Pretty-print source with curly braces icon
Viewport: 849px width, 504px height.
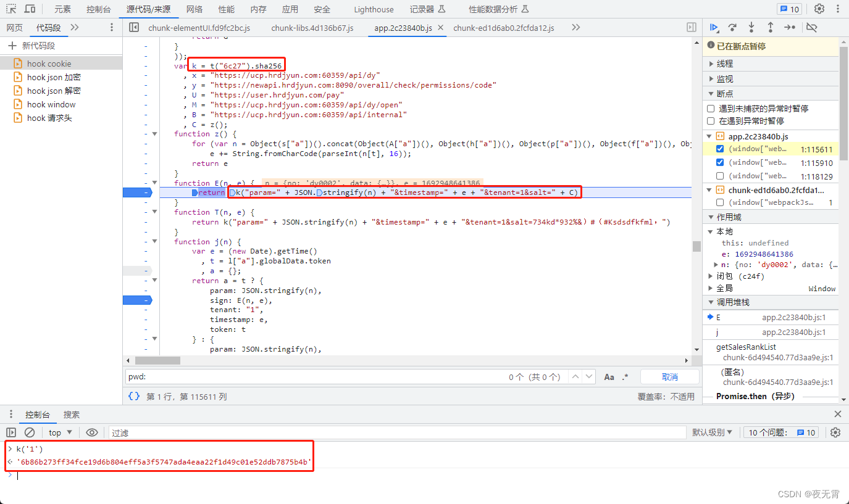[134, 396]
